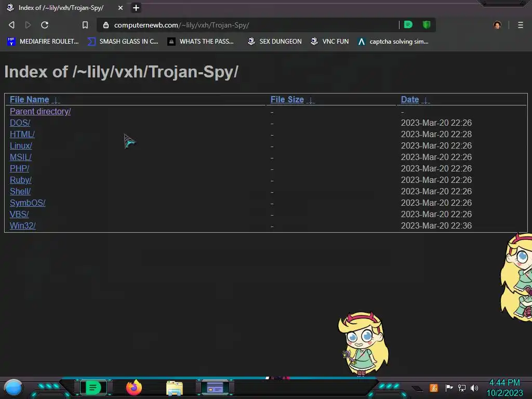Sort listing by File Name
The width and height of the screenshot is (532, 399).
point(30,99)
